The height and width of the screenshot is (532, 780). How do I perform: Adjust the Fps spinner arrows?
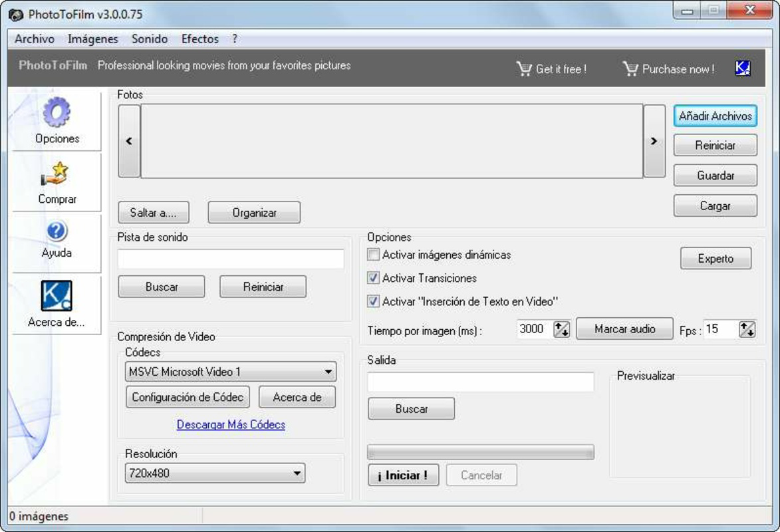pos(747,329)
